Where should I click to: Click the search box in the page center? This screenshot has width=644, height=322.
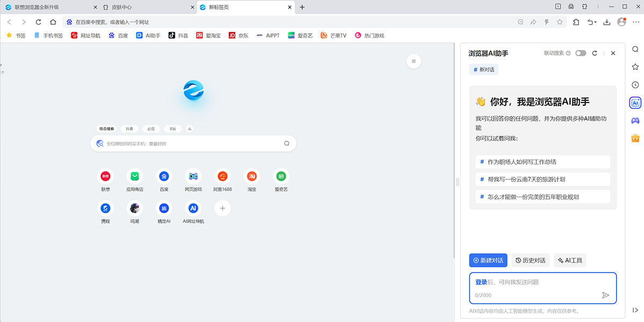[193, 143]
